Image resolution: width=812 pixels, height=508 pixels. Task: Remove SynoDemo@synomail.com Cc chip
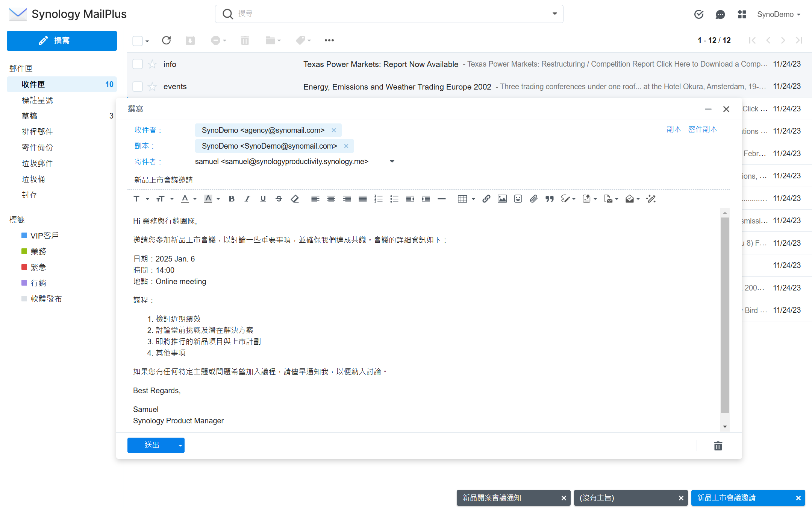[x=346, y=146]
